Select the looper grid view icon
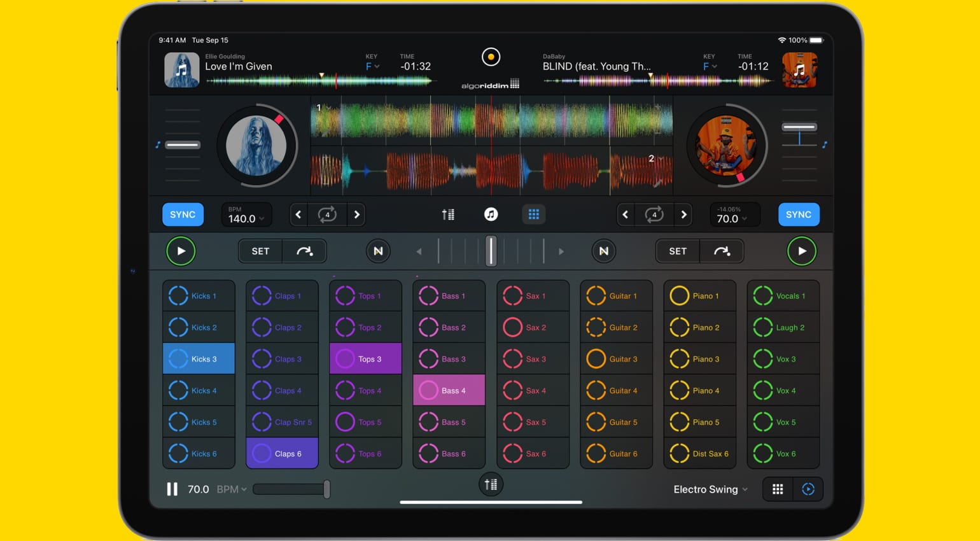Screen dimensions: 980x541 pyautogui.click(x=534, y=214)
